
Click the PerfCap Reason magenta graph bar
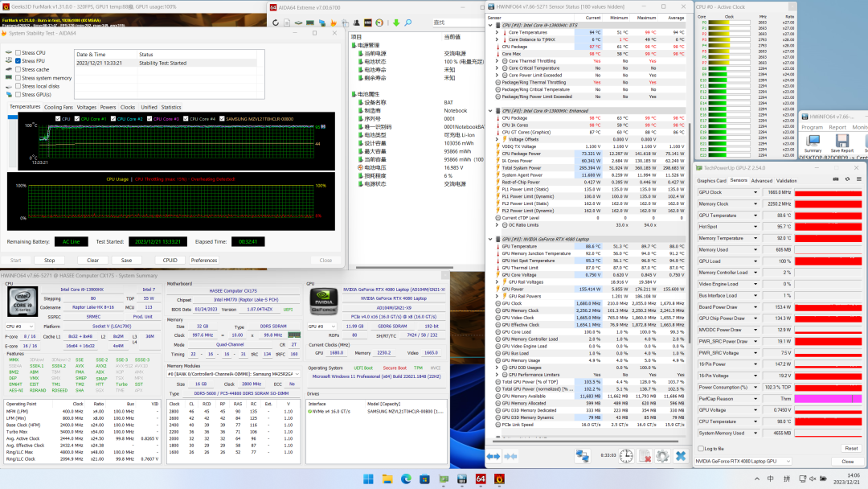tap(828, 399)
